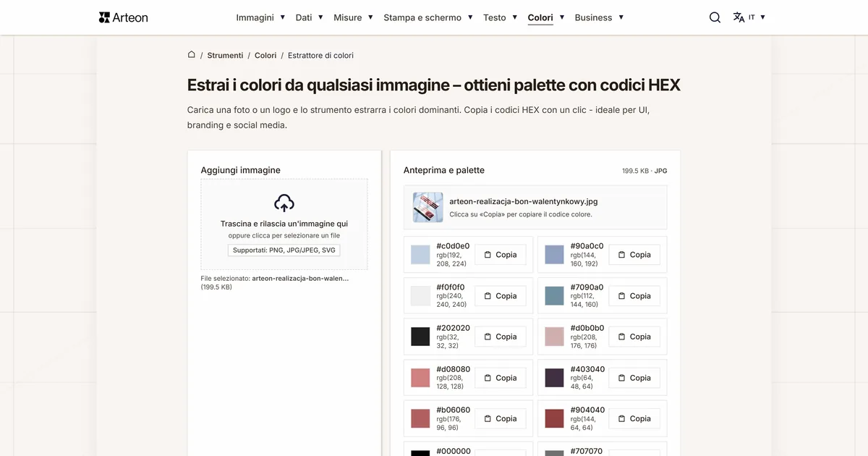Click Estrattore di colori breadcrumb
Screen dimensions: 868x456
click(x=320, y=55)
